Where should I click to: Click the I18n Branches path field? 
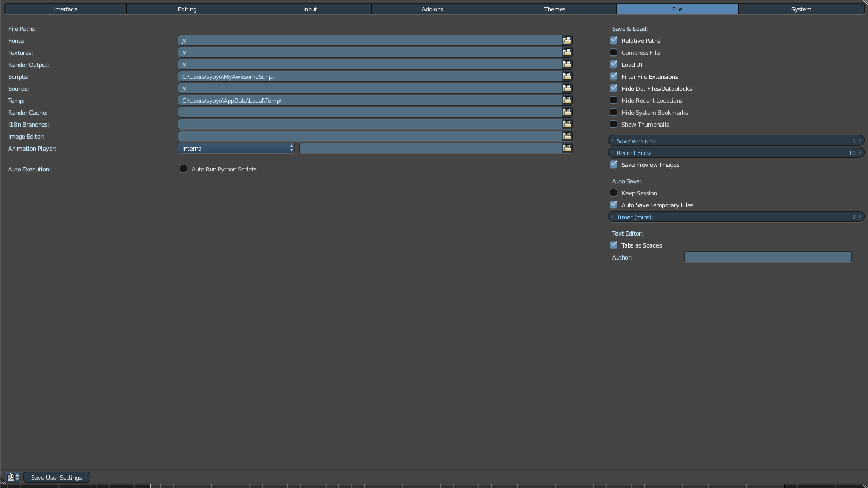coord(370,125)
